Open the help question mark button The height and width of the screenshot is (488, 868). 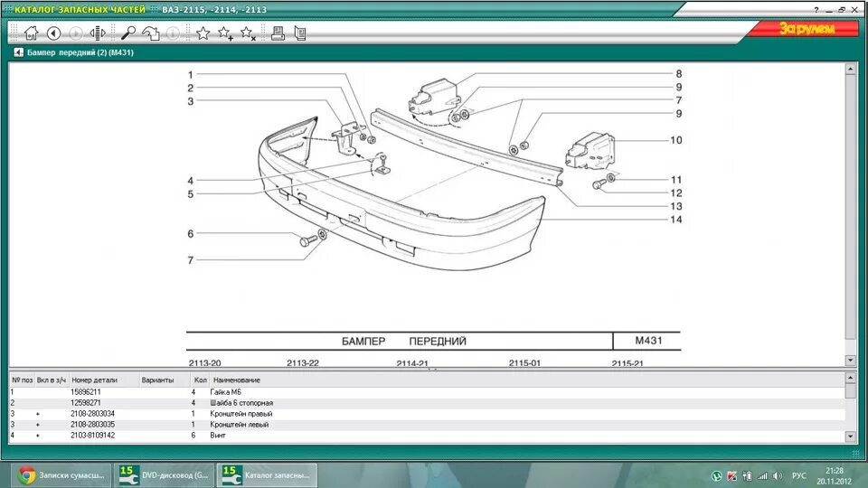[816, 10]
